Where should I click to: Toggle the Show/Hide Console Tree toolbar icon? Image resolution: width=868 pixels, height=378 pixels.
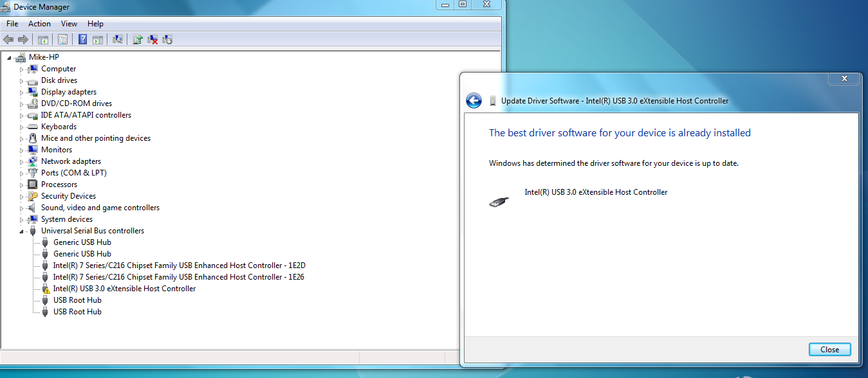pyautogui.click(x=43, y=39)
